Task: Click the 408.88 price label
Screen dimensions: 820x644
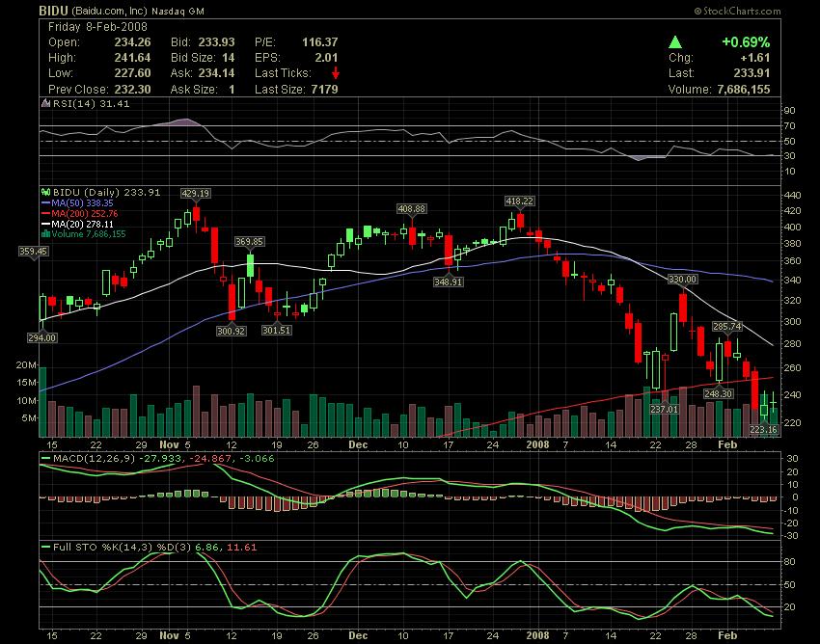Action: [412, 209]
